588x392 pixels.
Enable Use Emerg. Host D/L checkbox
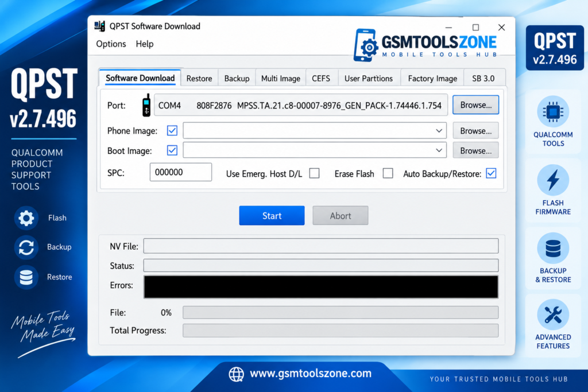(314, 173)
